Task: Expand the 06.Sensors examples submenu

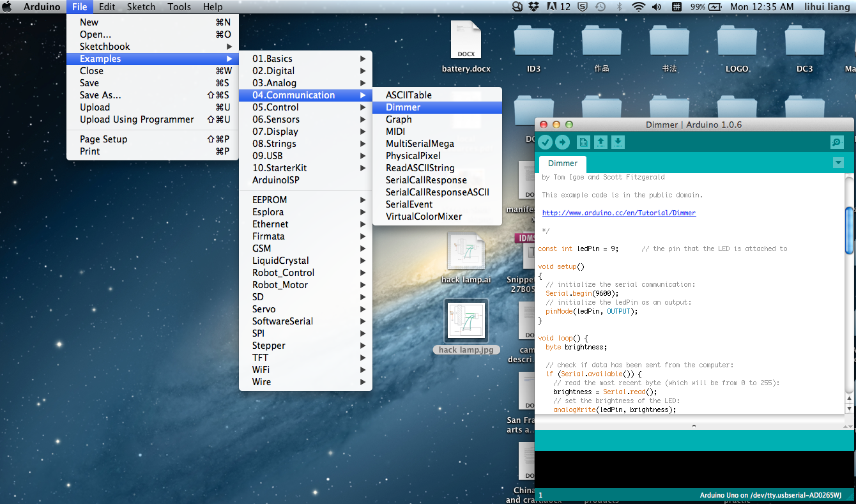Action: 305,119
